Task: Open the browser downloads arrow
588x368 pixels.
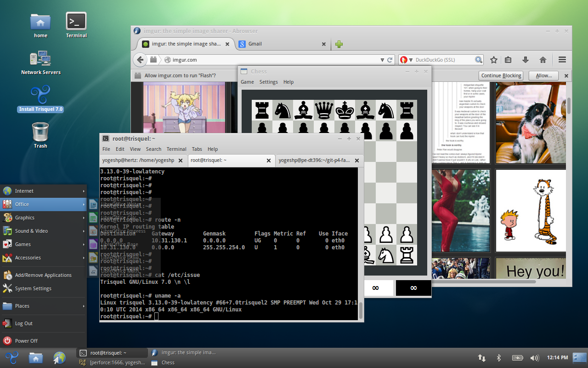Action: (526, 60)
